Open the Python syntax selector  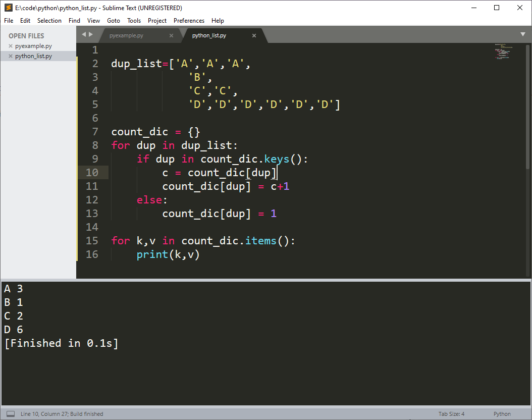tap(502, 413)
